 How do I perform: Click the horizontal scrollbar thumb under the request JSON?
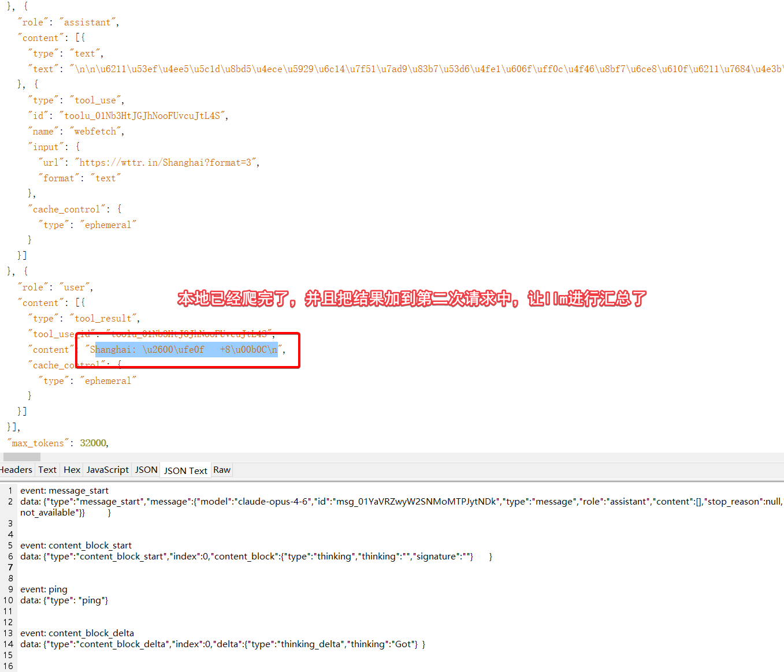pos(22,457)
